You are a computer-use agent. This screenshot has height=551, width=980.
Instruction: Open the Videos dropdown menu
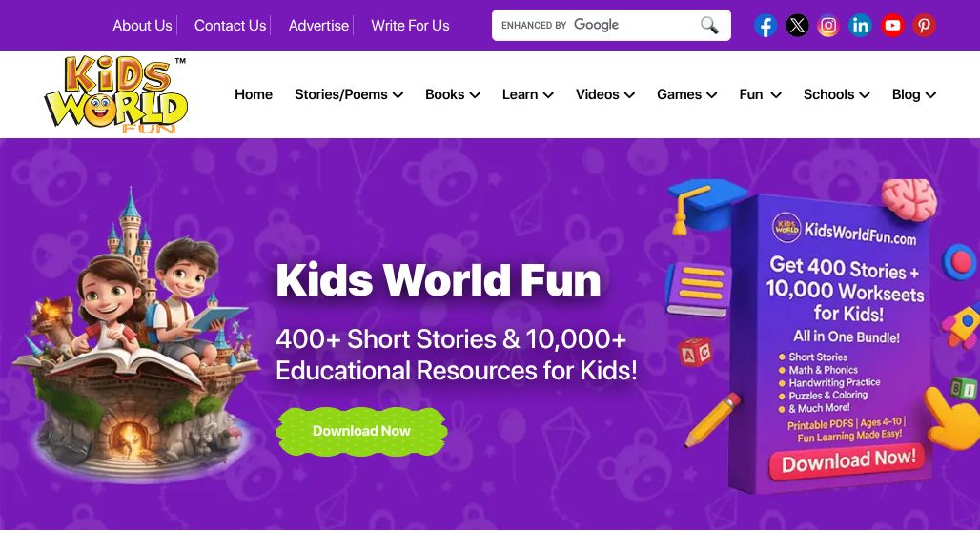pos(604,94)
